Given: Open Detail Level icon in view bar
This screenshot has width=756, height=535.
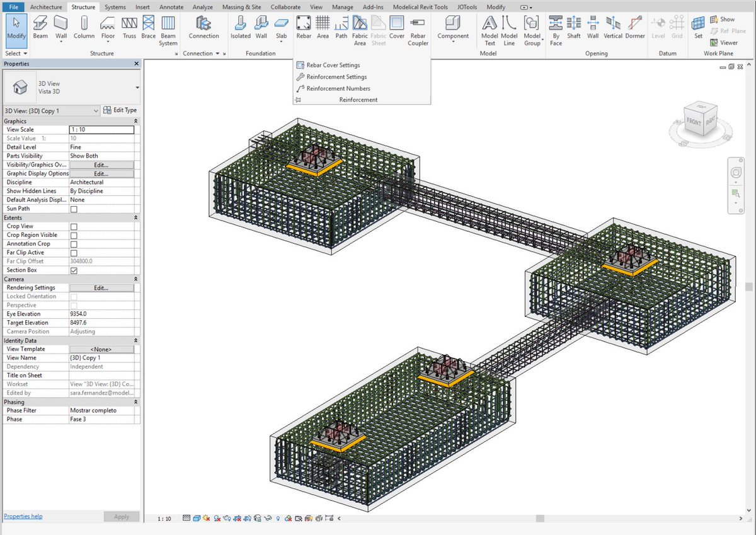Looking at the screenshot, I should 186,518.
